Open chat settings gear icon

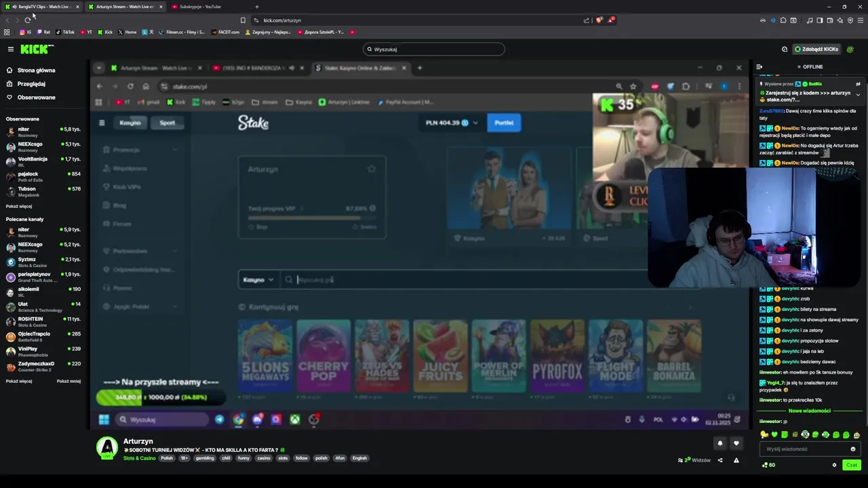834,465
